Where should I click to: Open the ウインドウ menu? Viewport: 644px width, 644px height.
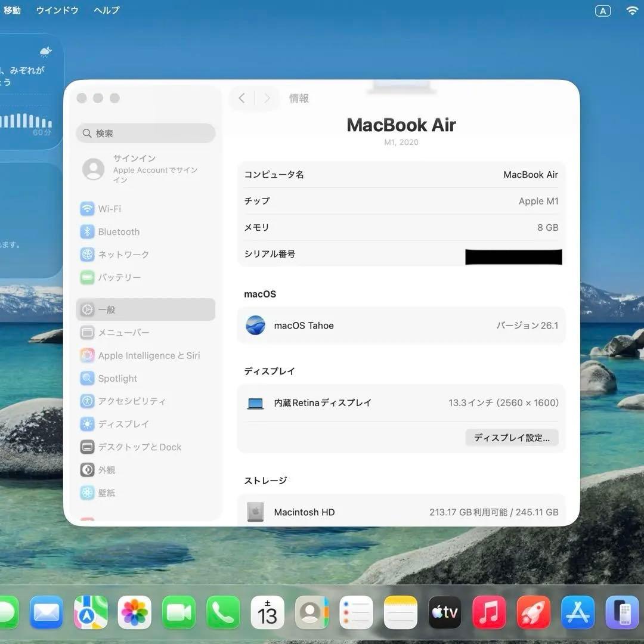(57, 10)
